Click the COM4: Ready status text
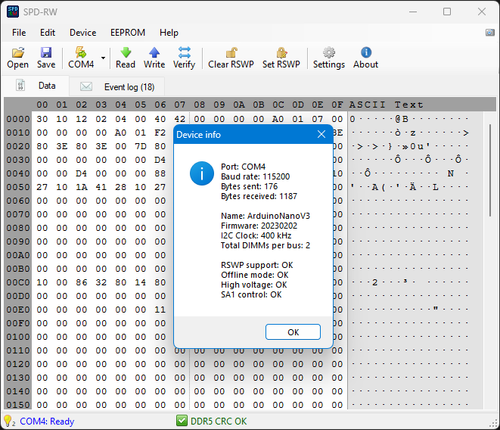The height and width of the screenshot is (430, 500). click(47, 421)
